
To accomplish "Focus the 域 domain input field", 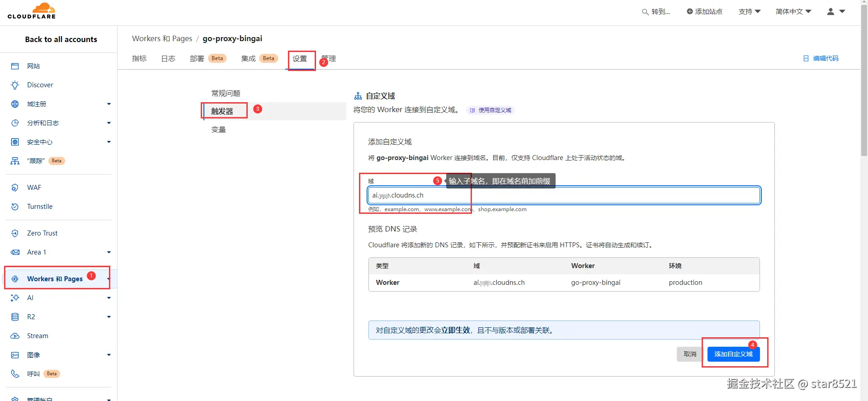I will click(x=564, y=195).
